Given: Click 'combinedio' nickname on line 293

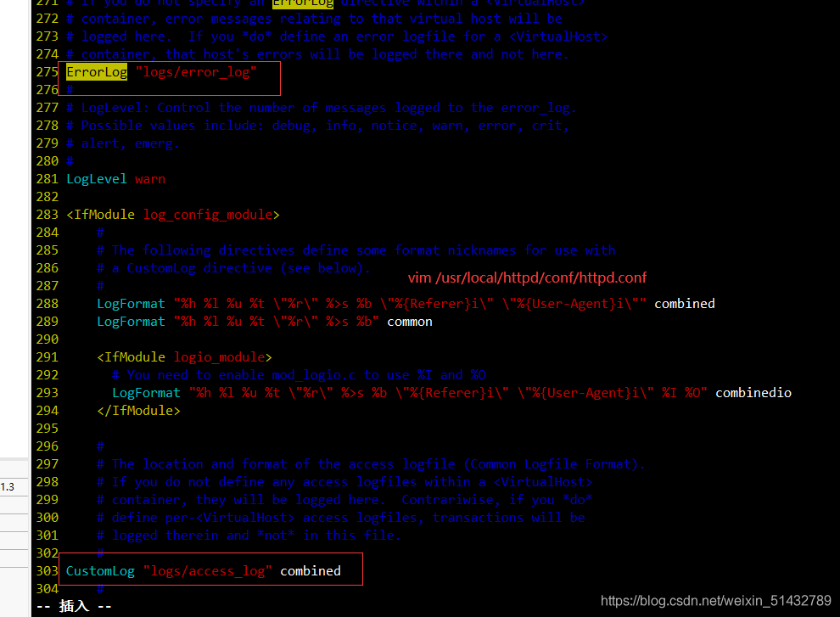Looking at the screenshot, I should [x=753, y=392].
